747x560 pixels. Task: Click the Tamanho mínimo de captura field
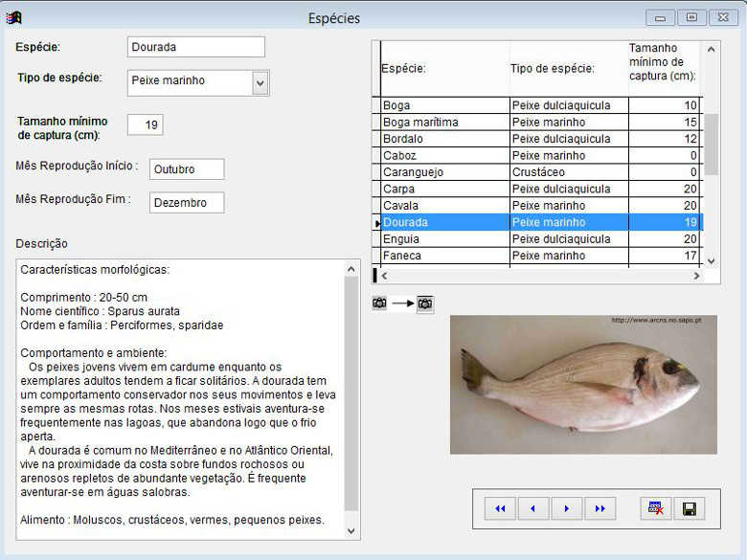coord(146,124)
